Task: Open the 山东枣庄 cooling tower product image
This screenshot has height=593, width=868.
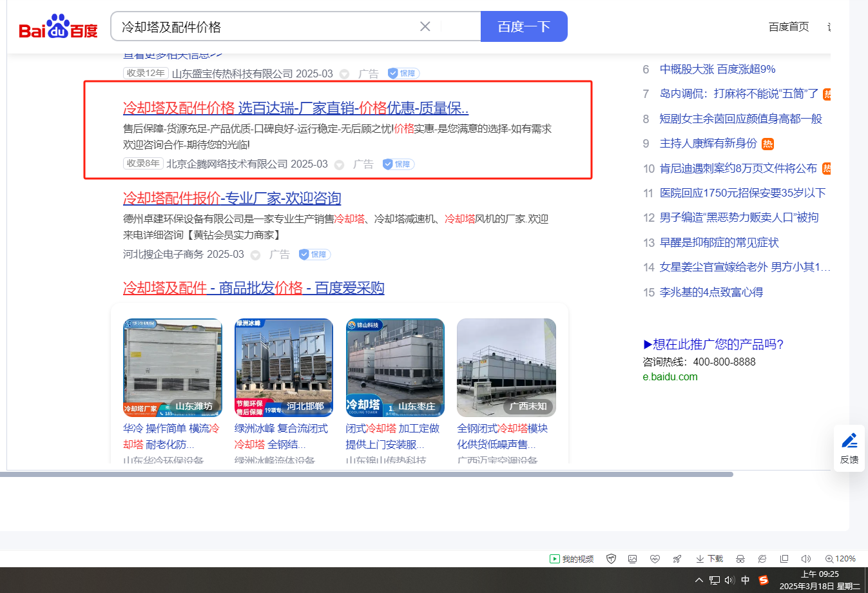Action: [395, 367]
